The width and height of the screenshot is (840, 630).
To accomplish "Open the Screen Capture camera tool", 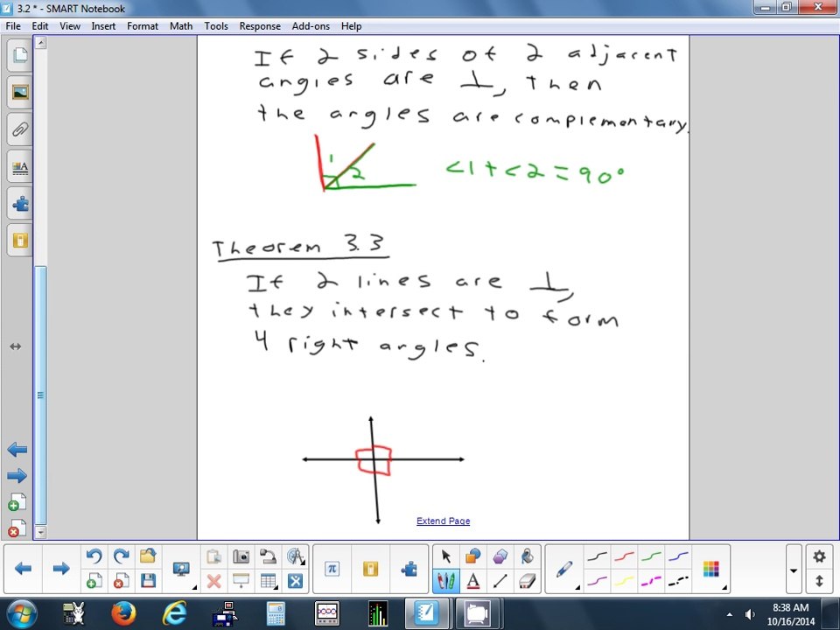I will 241,556.
